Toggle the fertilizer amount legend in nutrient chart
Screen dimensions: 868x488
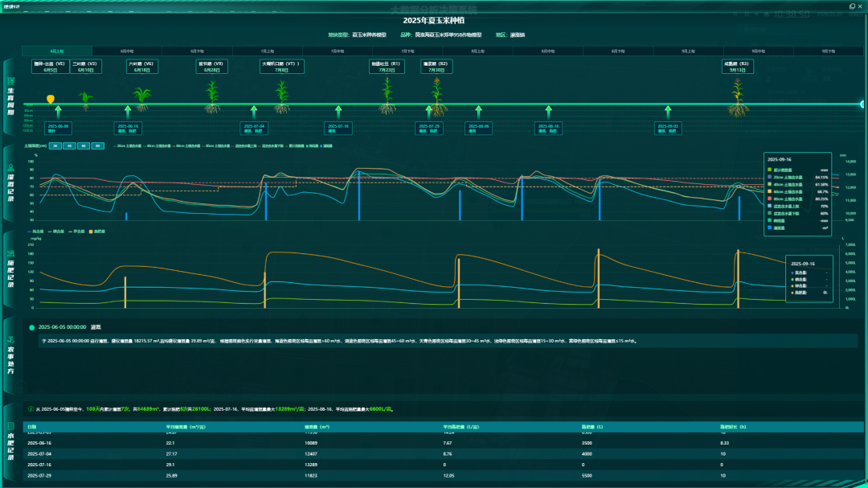pyautogui.click(x=97, y=232)
